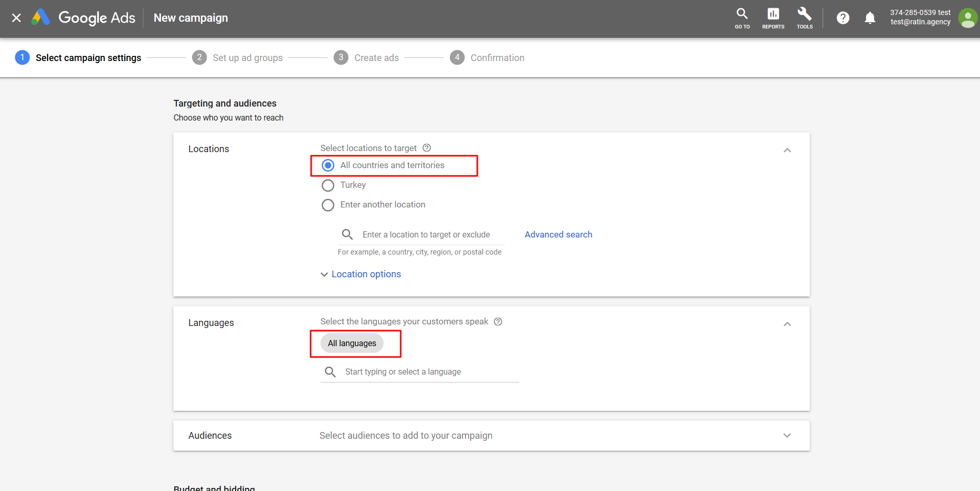Screen dimensions: 980x491
Task: Click 'Select audiences to add to your campaign' text
Action: 406,436
